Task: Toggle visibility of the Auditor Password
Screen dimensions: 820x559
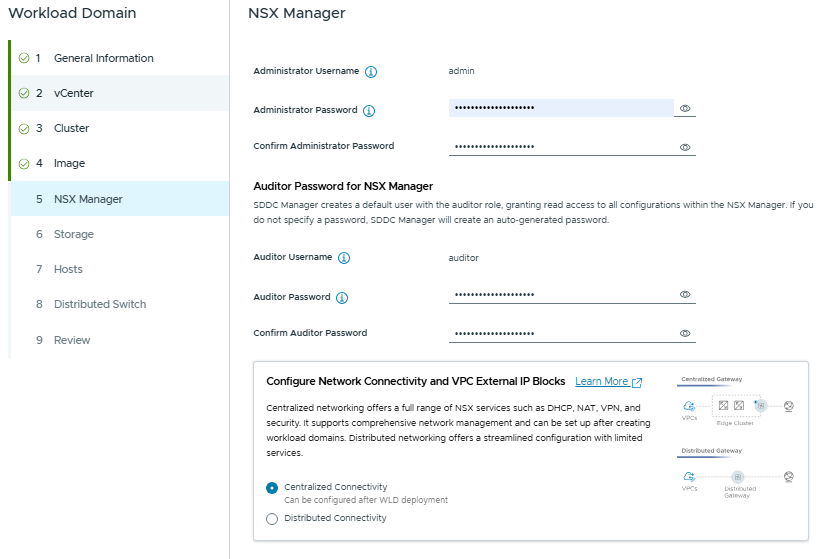Action: pyautogui.click(x=685, y=295)
